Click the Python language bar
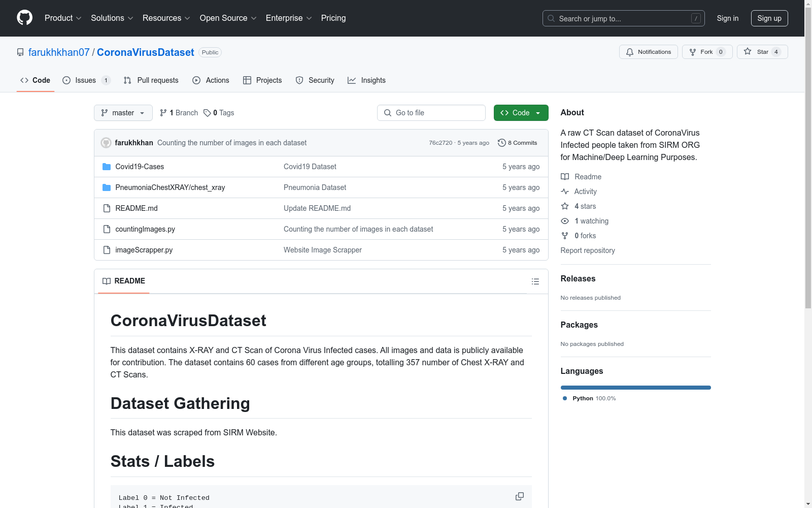Screen dimensions: 812x508 coord(636,388)
